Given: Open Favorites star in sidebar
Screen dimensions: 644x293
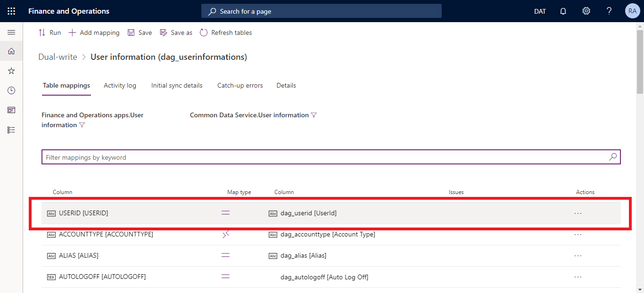Looking at the screenshot, I should coord(11,71).
